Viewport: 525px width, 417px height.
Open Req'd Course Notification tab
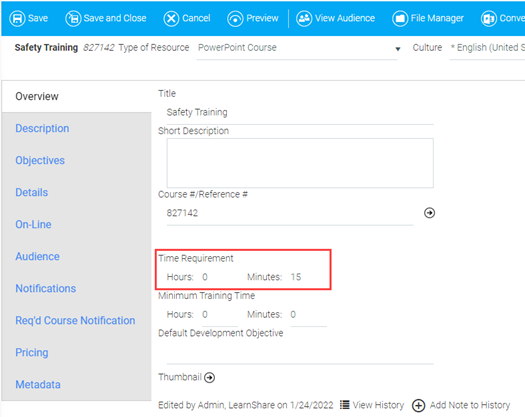point(75,321)
